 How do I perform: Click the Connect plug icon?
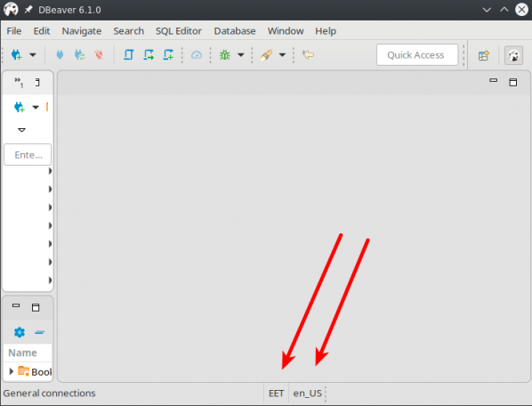tap(60, 54)
